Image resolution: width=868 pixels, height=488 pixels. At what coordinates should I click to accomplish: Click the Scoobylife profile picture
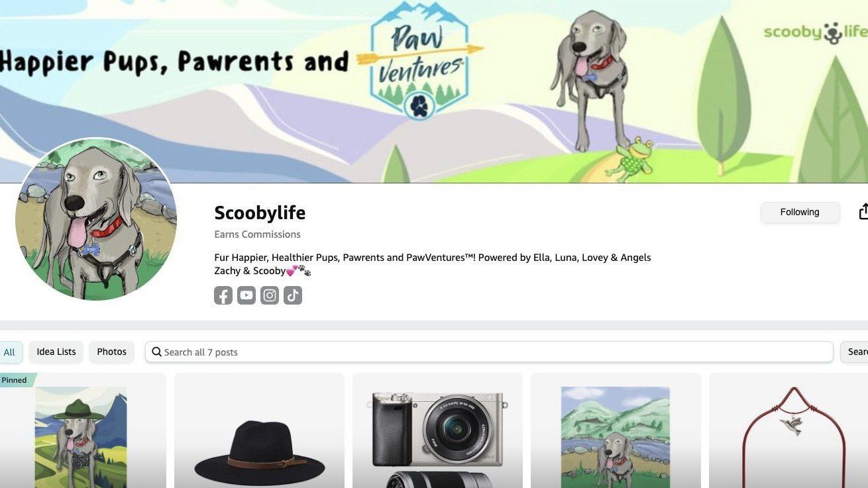pos(96,219)
